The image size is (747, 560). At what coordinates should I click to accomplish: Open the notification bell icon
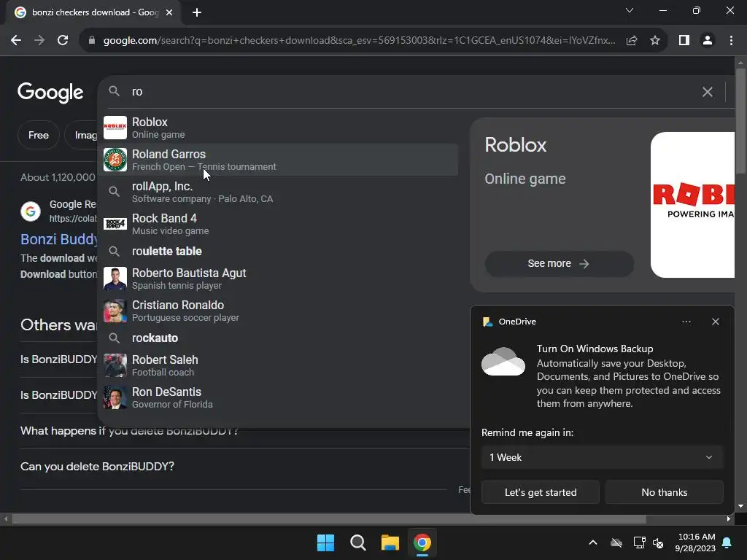(x=727, y=542)
